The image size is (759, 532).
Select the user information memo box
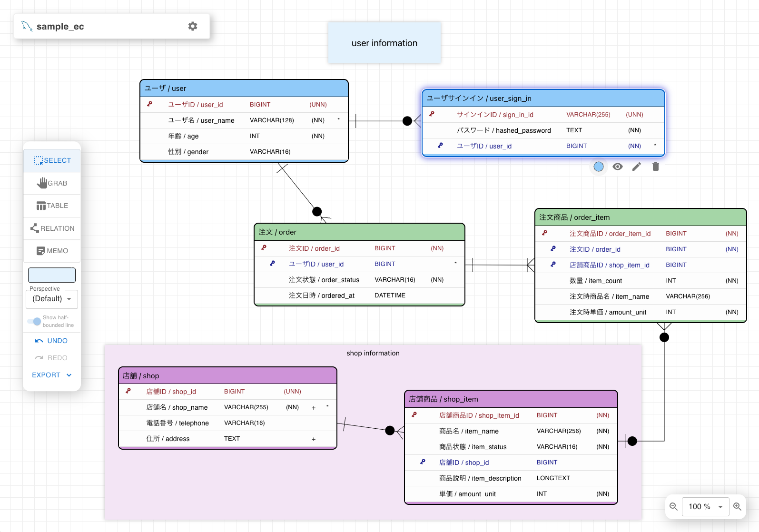click(384, 43)
